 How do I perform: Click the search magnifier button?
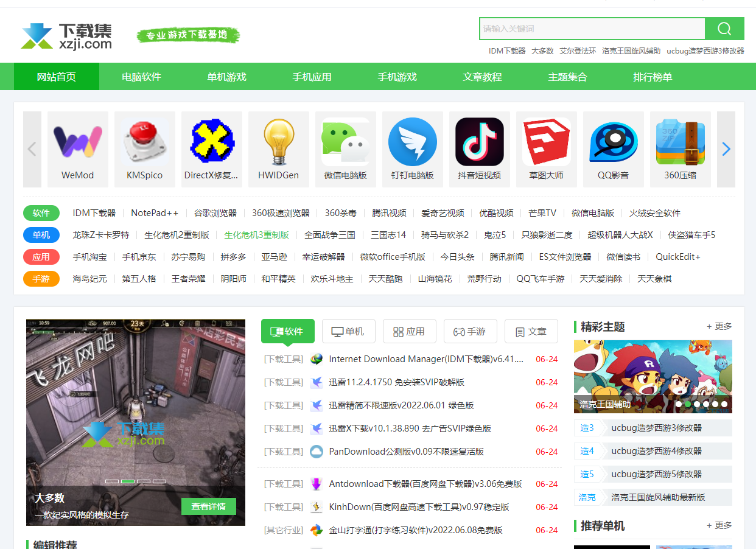724,29
